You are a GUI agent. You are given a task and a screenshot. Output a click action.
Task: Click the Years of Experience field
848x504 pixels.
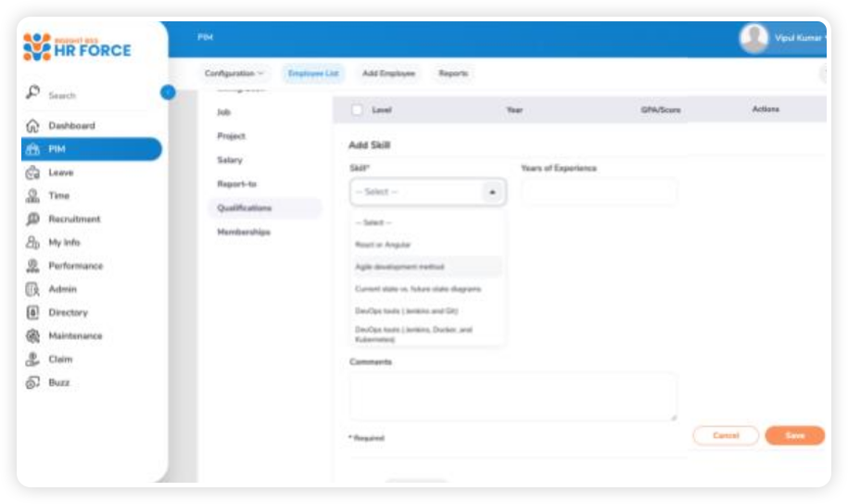pyautogui.click(x=598, y=192)
